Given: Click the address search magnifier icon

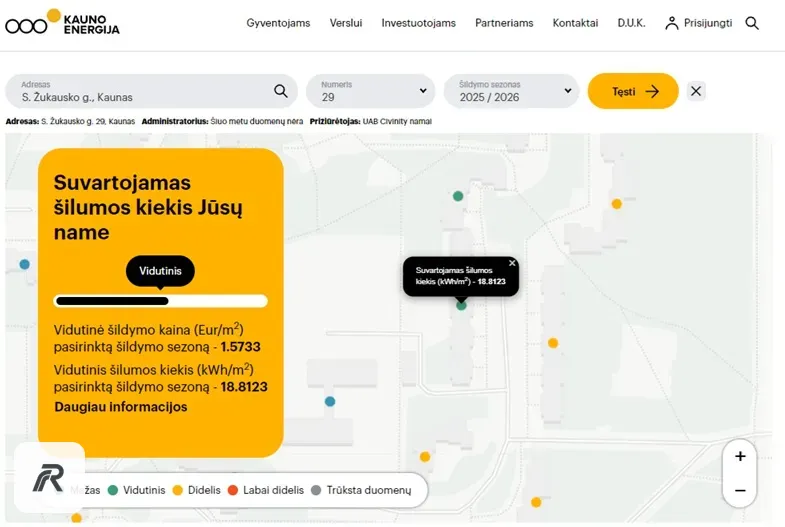Looking at the screenshot, I should 281,91.
